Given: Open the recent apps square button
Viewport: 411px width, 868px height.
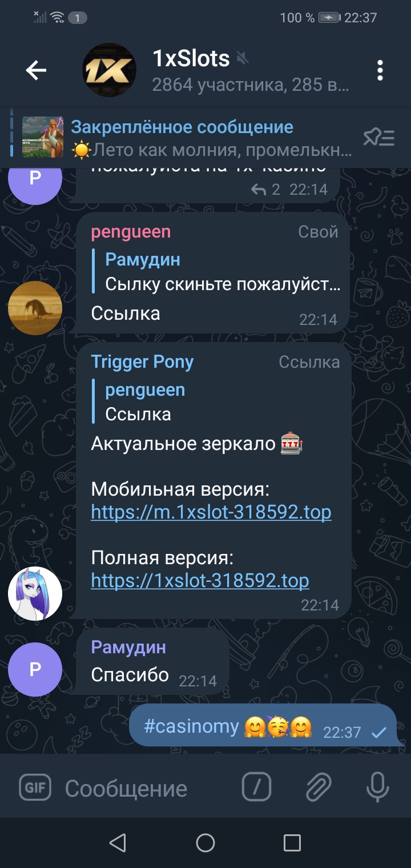Looking at the screenshot, I should [292, 842].
